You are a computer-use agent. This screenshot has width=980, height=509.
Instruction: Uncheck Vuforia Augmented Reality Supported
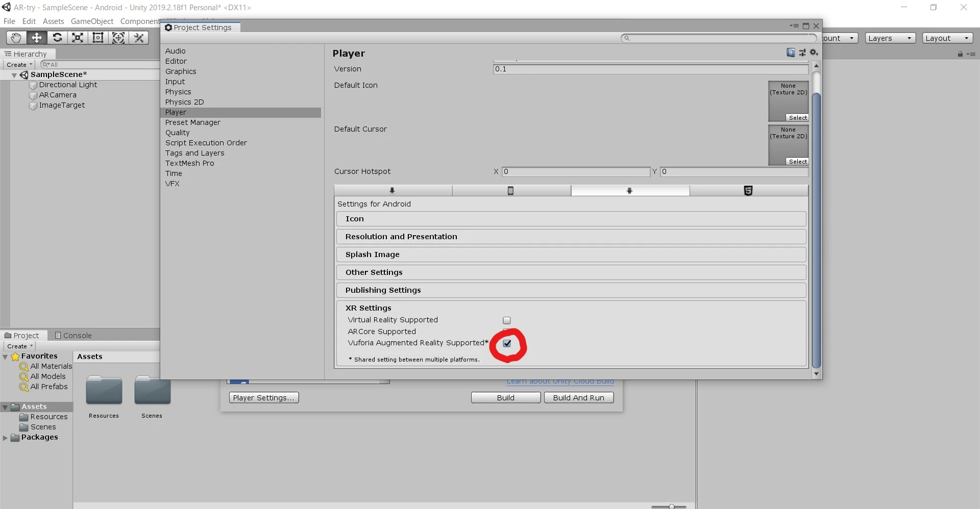coord(507,343)
